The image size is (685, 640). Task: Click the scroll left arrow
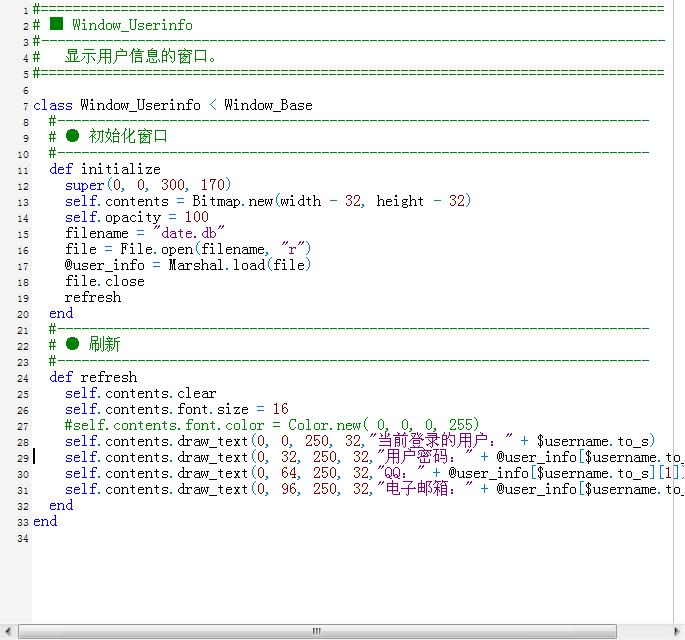(x=7, y=631)
